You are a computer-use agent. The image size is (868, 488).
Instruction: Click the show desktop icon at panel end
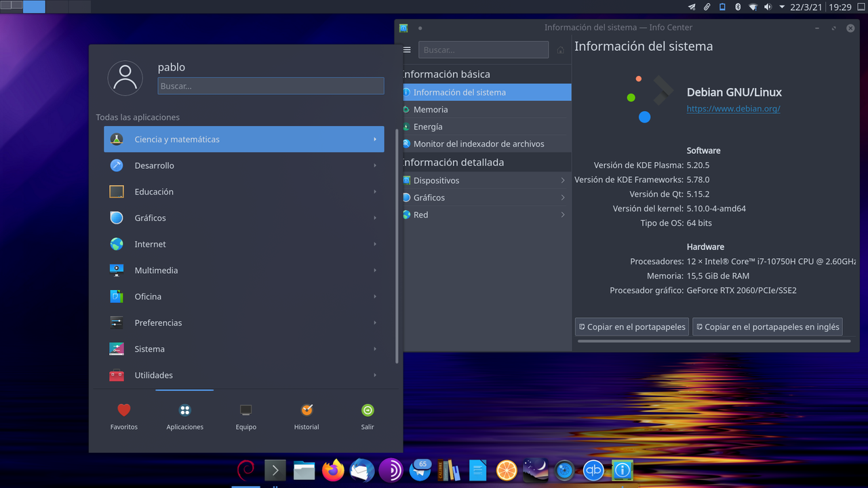click(861, 7)
